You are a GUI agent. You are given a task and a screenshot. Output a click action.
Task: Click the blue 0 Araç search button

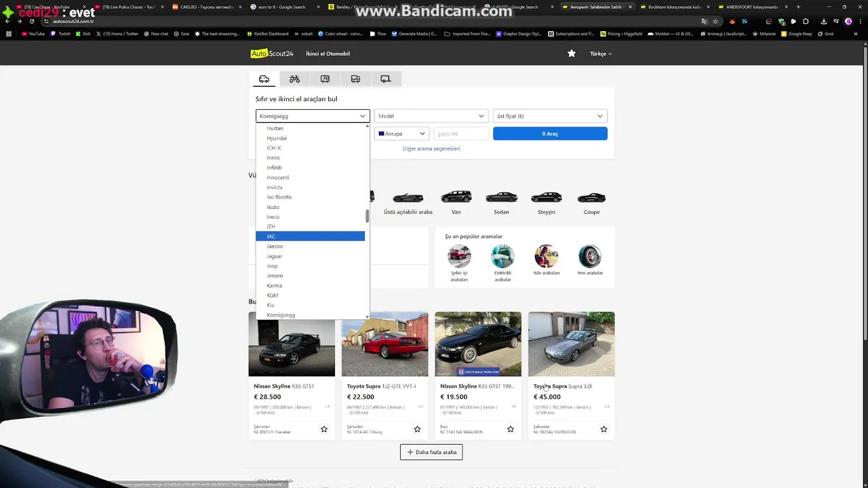click(x=550, y=134)
